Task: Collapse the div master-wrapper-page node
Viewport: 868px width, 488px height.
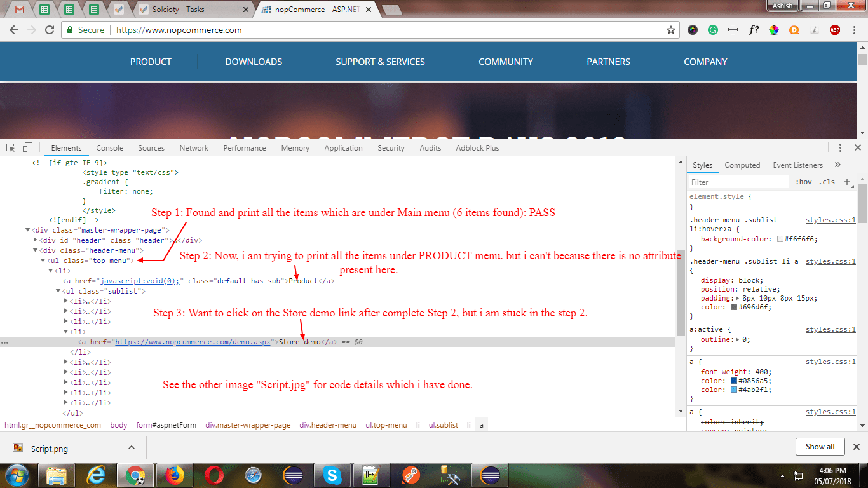Action: [x=27, y=230]
